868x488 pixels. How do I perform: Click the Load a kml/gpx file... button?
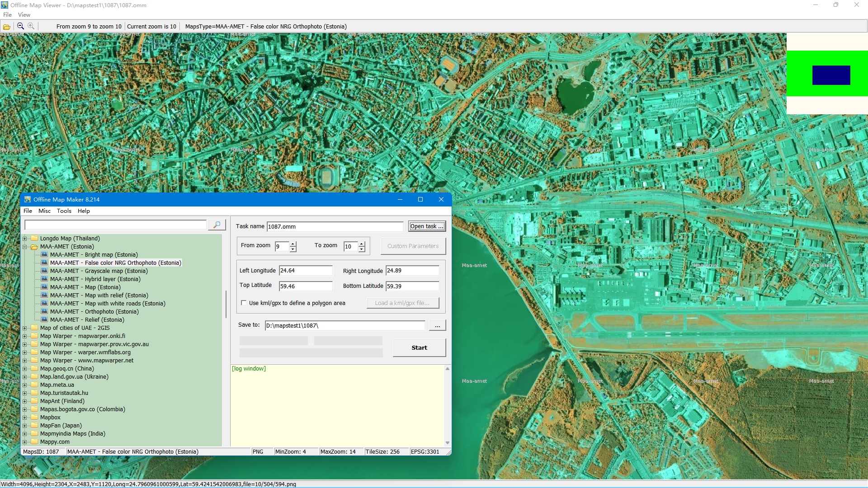click(x=402, y=303)
